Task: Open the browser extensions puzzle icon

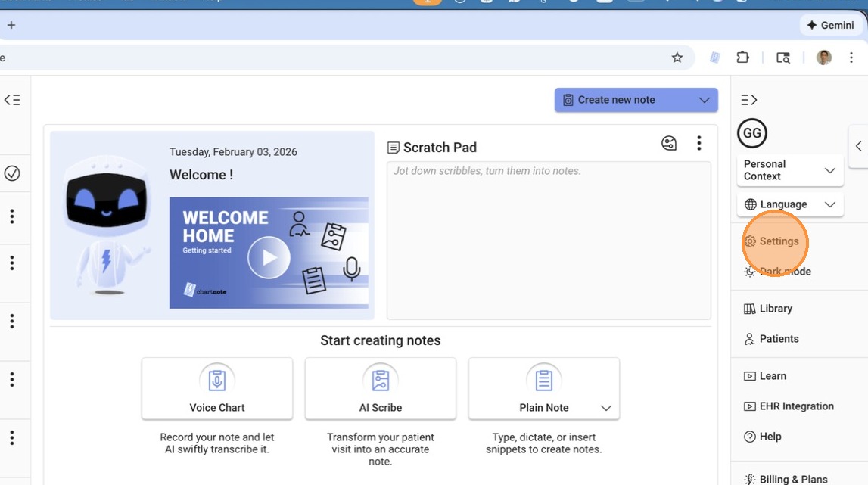Action: tap(742, 58)
